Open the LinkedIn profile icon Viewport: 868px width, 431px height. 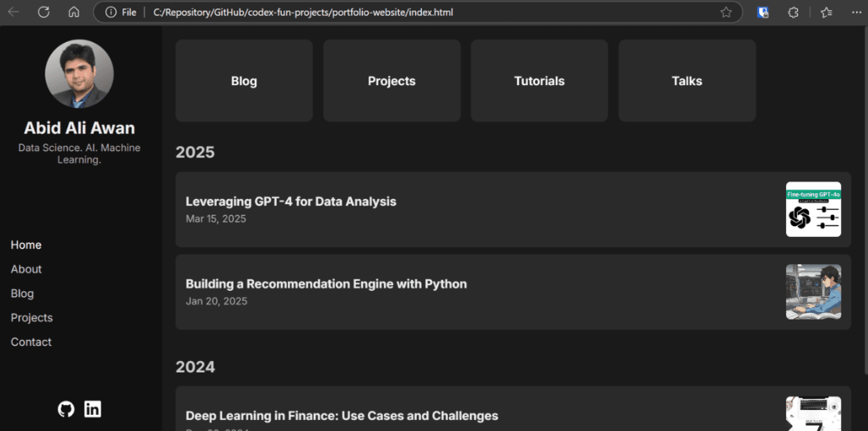[93, 409]
